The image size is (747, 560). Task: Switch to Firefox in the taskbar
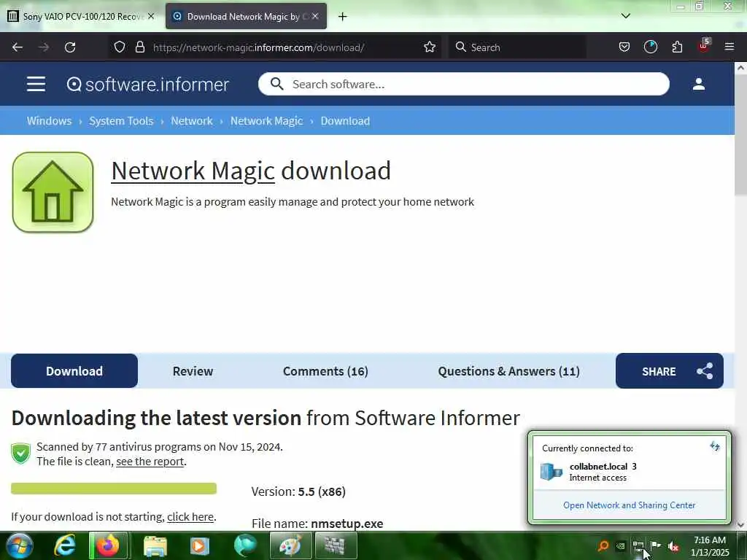point(108,545)
